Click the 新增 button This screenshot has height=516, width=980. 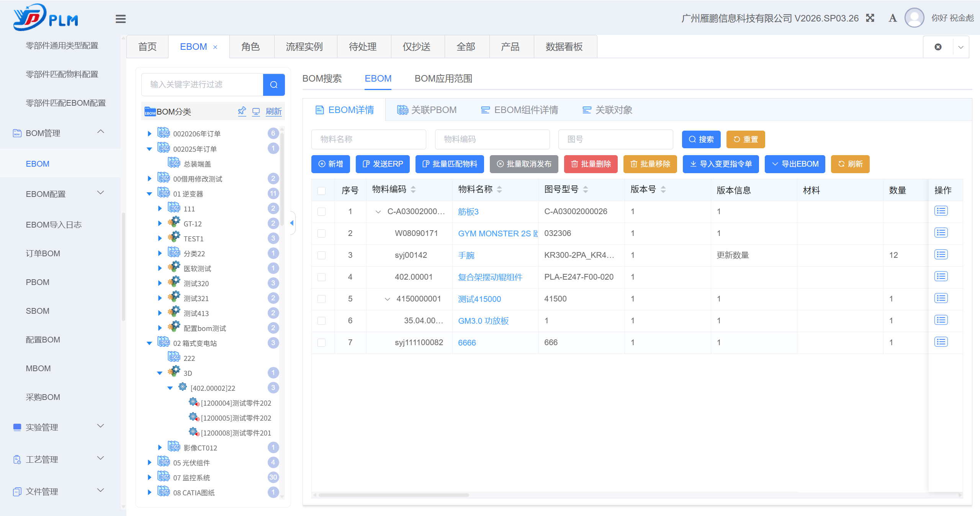point(331,164)
